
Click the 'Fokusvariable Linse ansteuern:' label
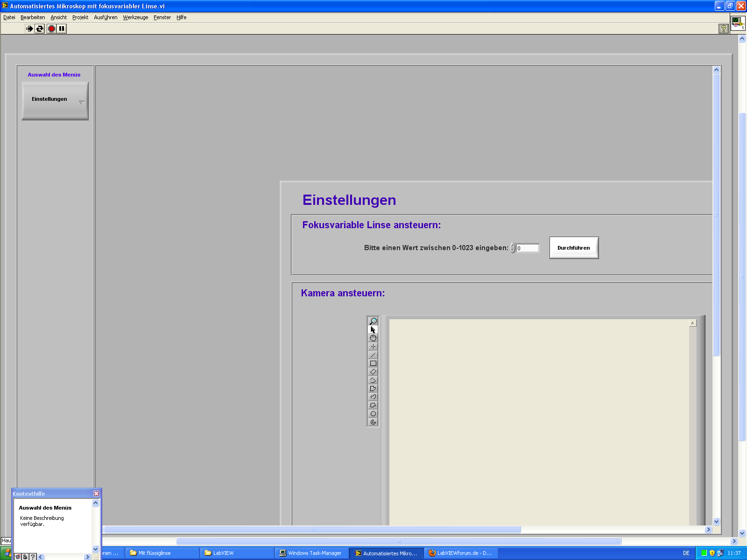372,225
